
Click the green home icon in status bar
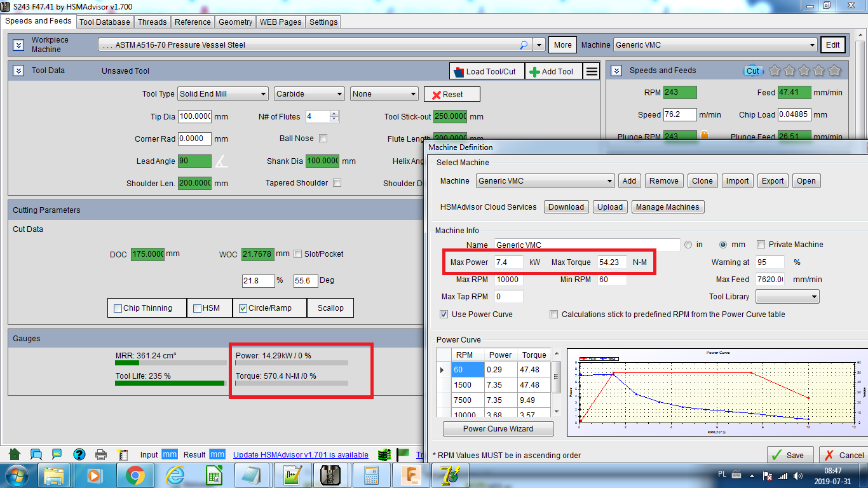tap(15, 454)
